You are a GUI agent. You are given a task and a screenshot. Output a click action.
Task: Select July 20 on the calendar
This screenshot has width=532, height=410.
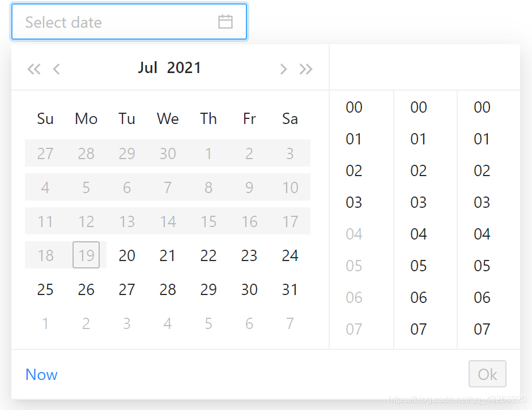pos(127,255)
